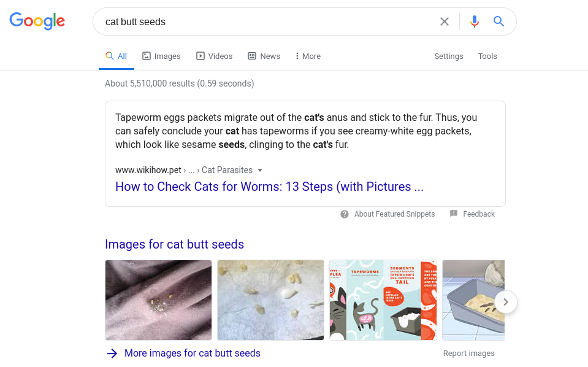This screenshot has height=367, width=588.
Task: Click the magnifying glass to search
Action: pos(498,21)
